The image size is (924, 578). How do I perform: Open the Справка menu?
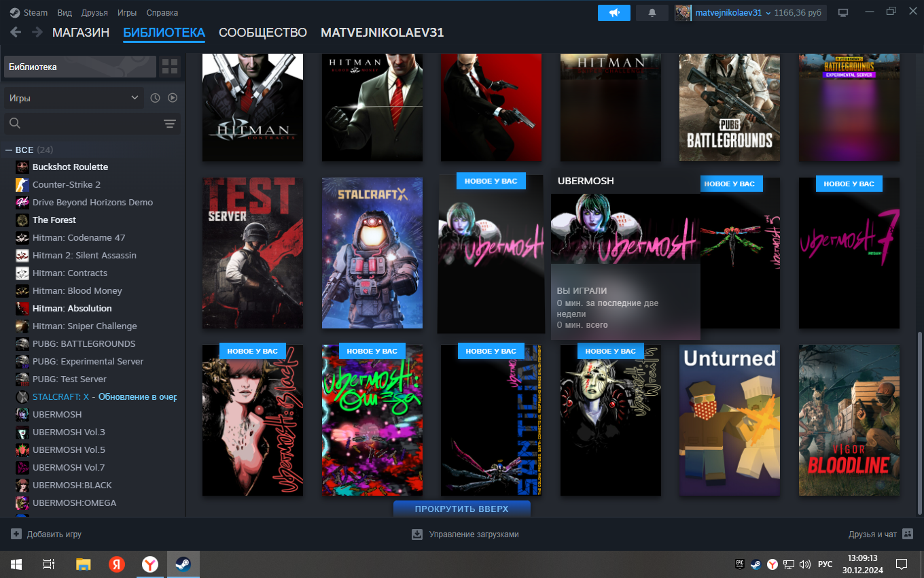coord(162,13)
